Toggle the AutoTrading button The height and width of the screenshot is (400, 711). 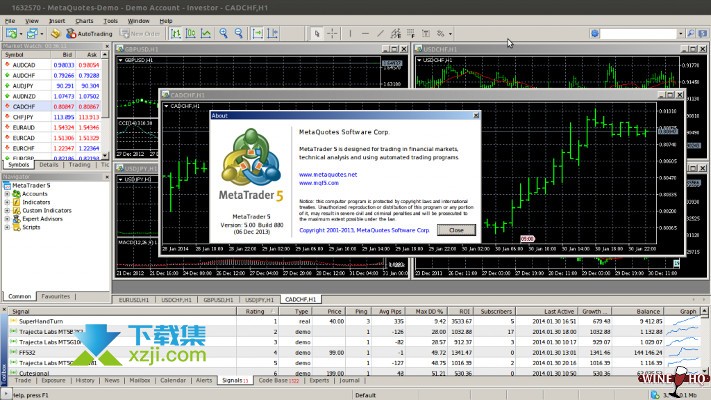89,34
